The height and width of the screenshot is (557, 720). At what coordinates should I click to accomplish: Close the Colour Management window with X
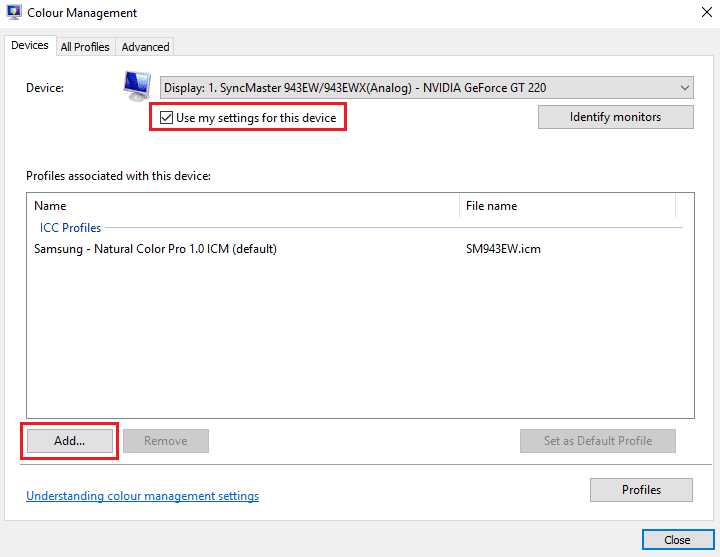pyautogui.click(x=707, y=12)
